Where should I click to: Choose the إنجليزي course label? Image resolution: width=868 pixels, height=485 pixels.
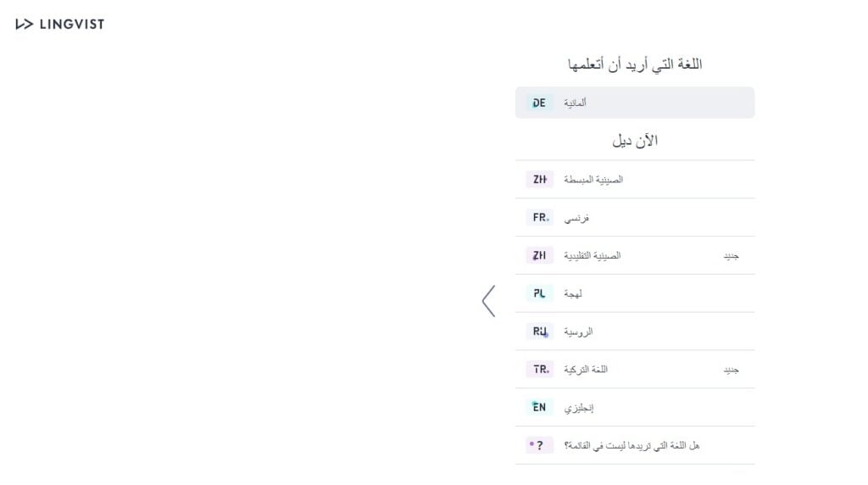[x=579, y=408]
